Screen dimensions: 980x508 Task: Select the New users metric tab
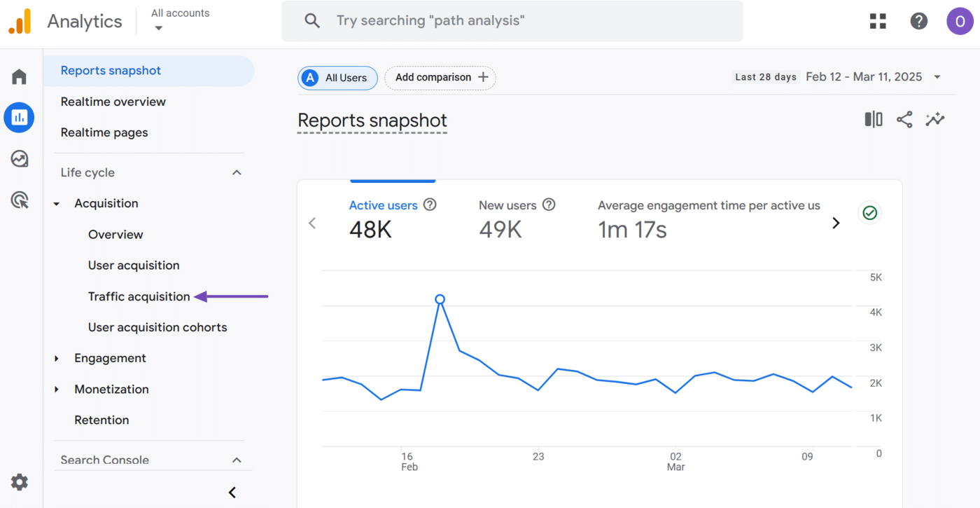(x=507, y=219)
